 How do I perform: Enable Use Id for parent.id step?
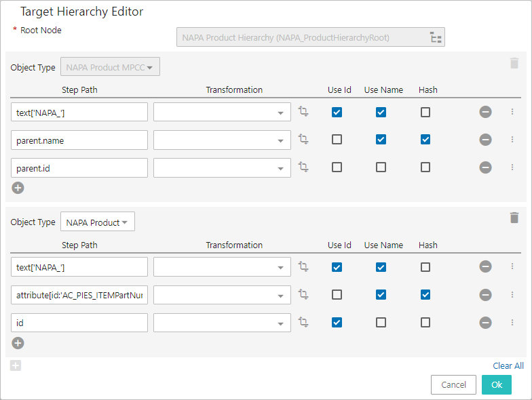337,167
